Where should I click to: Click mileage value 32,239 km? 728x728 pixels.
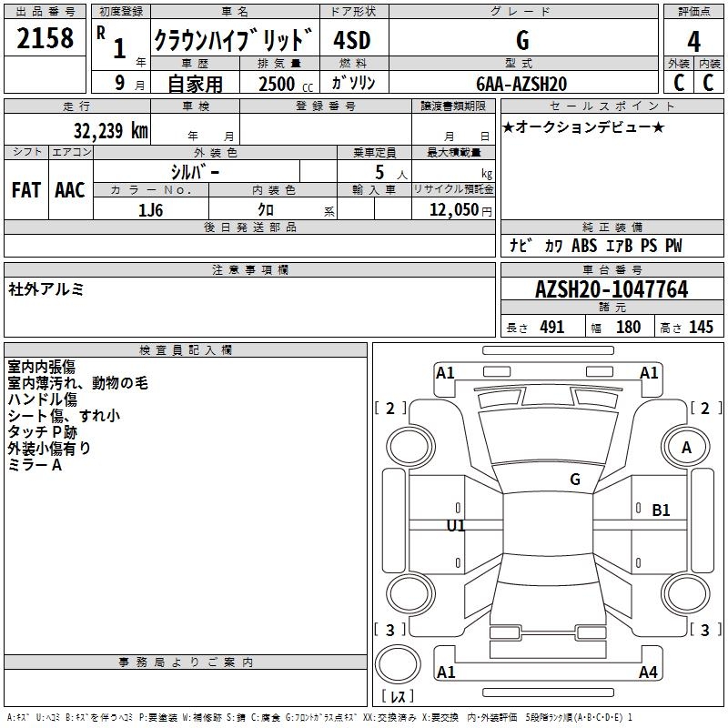pos(110,130)
